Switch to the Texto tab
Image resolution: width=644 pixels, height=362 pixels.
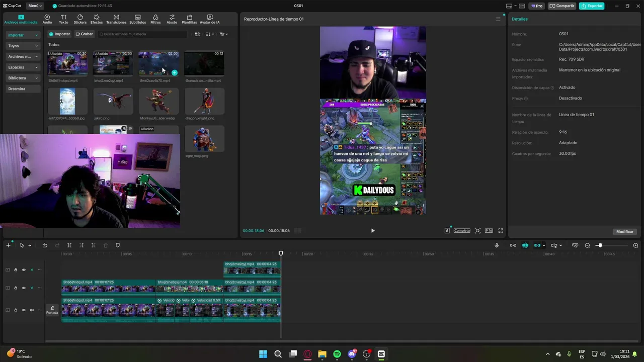[63, 19]
